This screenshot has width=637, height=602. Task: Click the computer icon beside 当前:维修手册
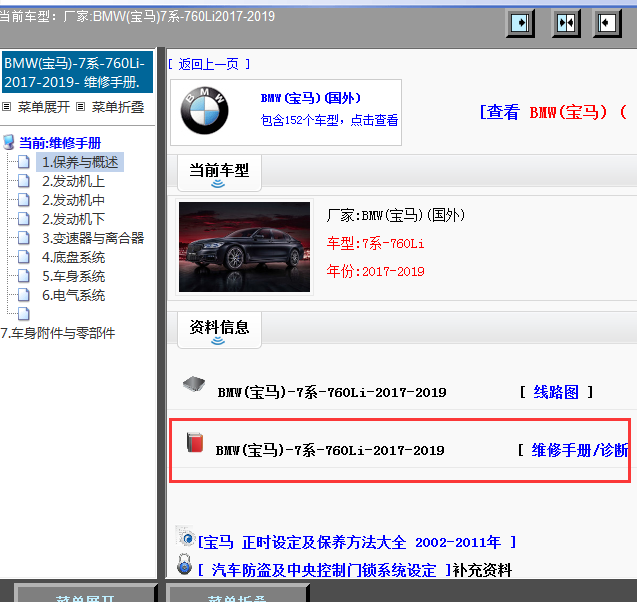tap(9, 142)
